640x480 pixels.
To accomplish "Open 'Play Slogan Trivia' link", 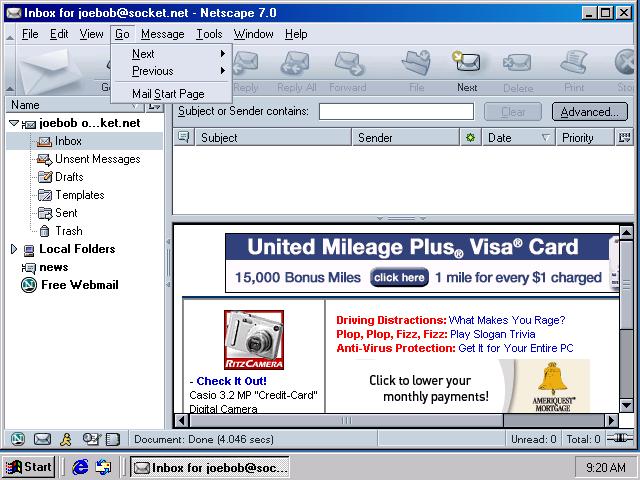I will 493,334.
